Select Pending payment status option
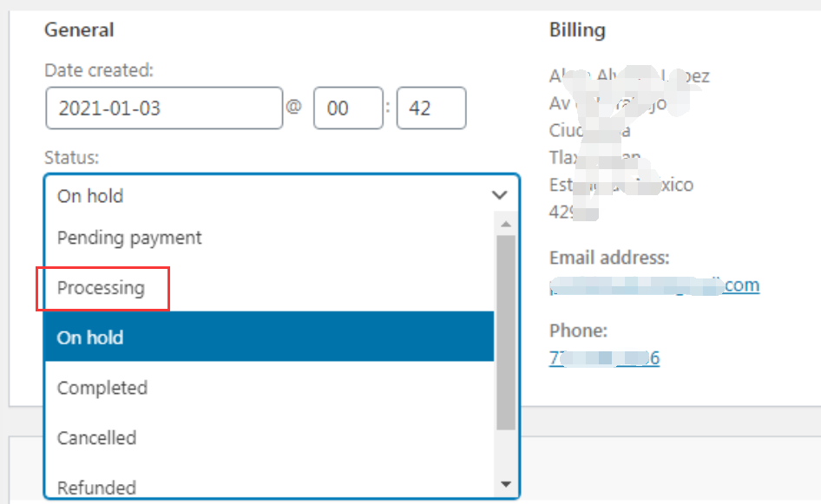The width and height of the screenshot is (821, 504). pyautogui.click(x=269, y=238)
